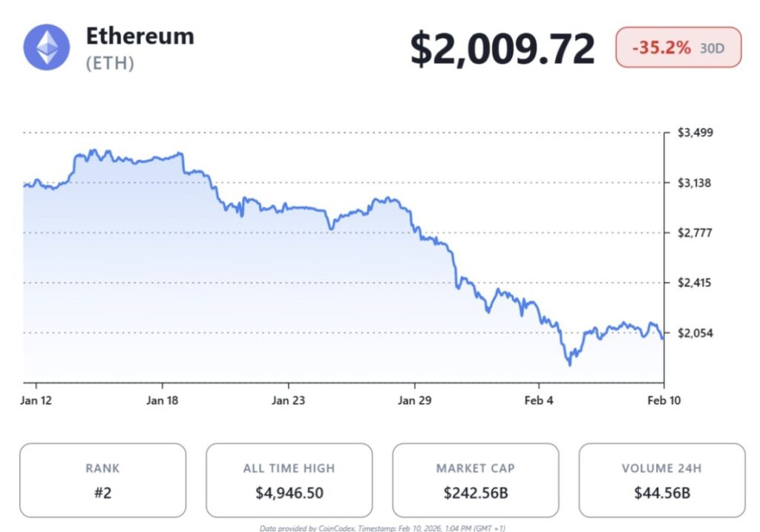Click the (ETH) ticker symbol

[110, 64]
